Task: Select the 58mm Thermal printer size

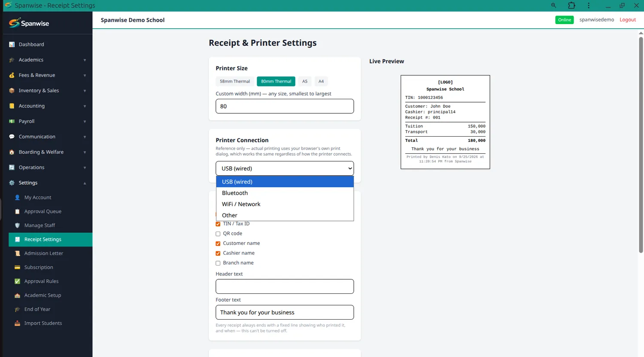Action: click(235, 81)
